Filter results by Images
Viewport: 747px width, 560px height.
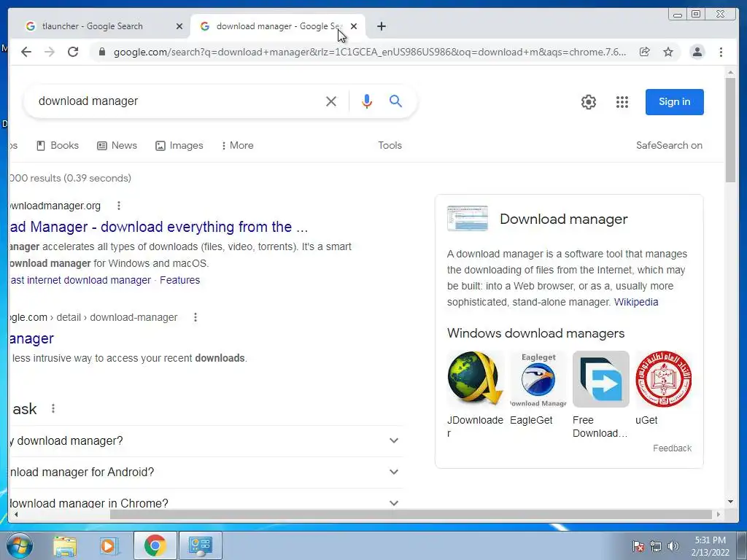point(179,145)
